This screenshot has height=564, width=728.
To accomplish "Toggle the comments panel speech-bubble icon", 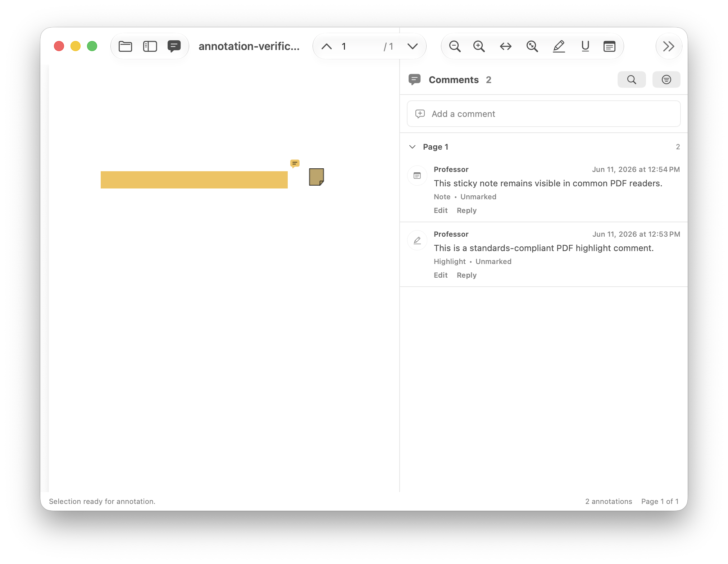I will tap(174, 46).
